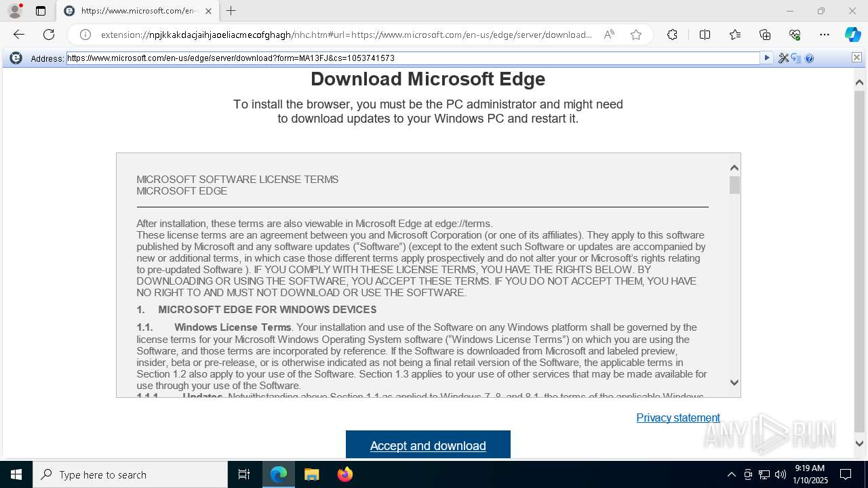
Task: Focus the IE Tab Address field
Action: pos(413,58)
